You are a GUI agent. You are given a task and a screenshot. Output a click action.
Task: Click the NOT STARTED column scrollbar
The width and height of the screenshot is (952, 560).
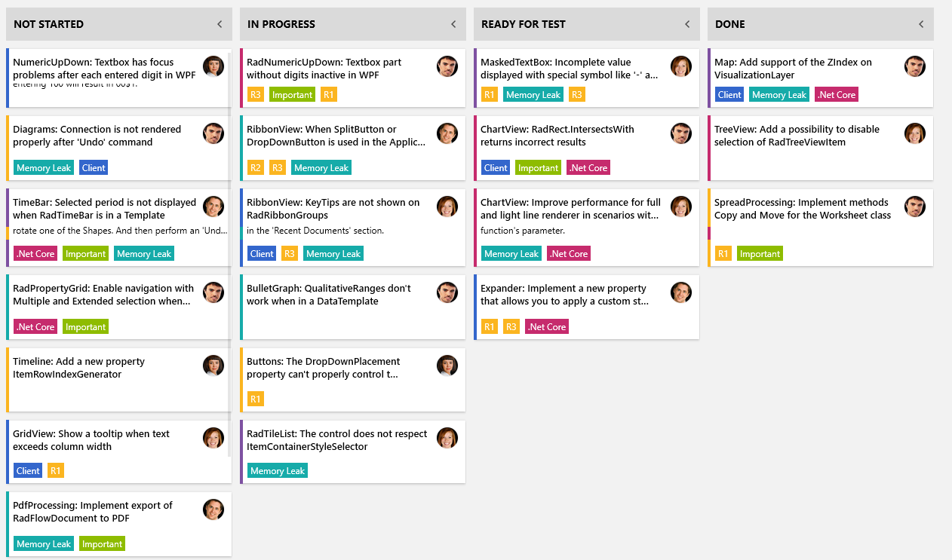[x=229, y=226]
